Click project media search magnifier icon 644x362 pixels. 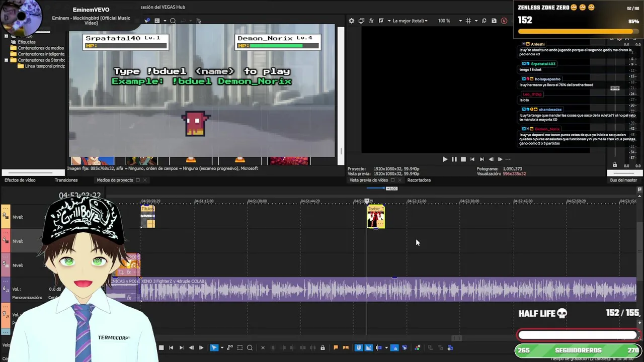(x=173, y=21)
